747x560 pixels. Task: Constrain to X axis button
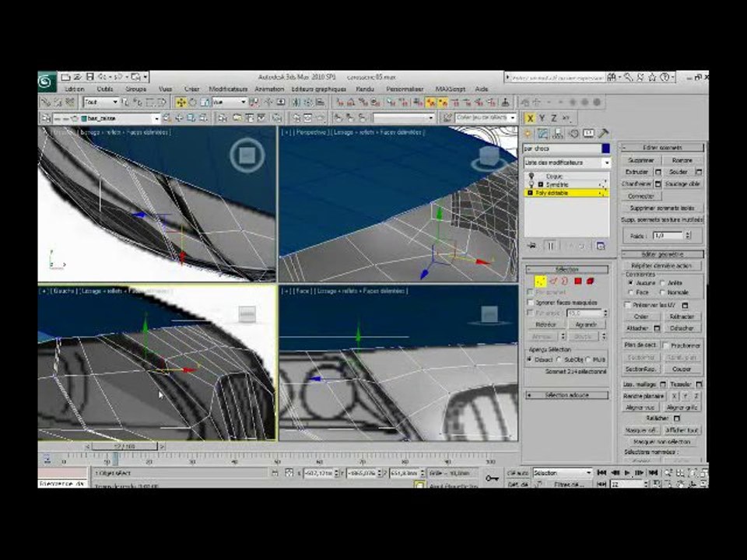click(530, 118)
